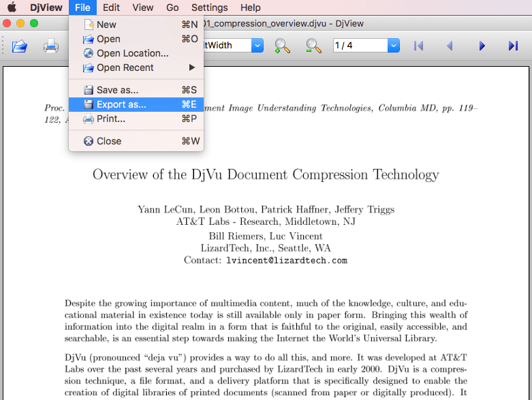Open the DjView application menu
532x400 pixels.
46,7
